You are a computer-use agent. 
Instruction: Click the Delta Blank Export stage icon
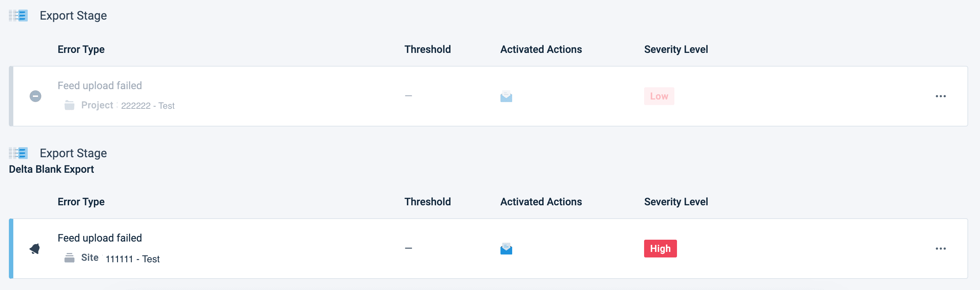point(18,153)
